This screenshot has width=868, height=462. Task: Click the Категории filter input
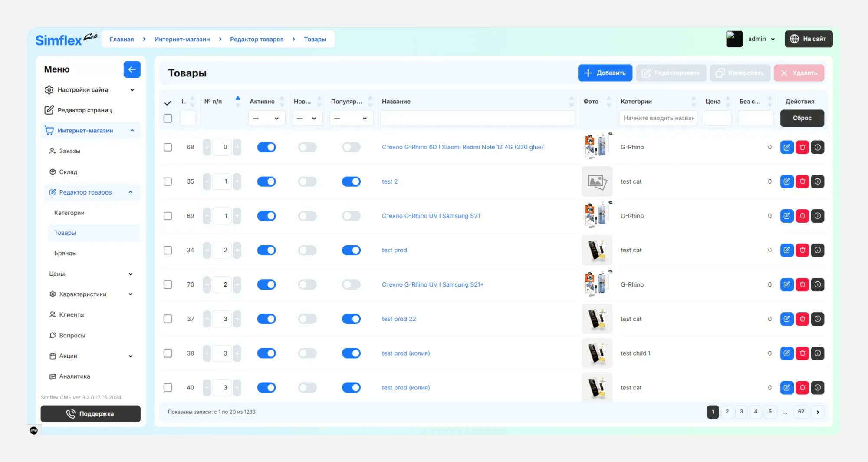pyautogui.click(x=658, y=118)
